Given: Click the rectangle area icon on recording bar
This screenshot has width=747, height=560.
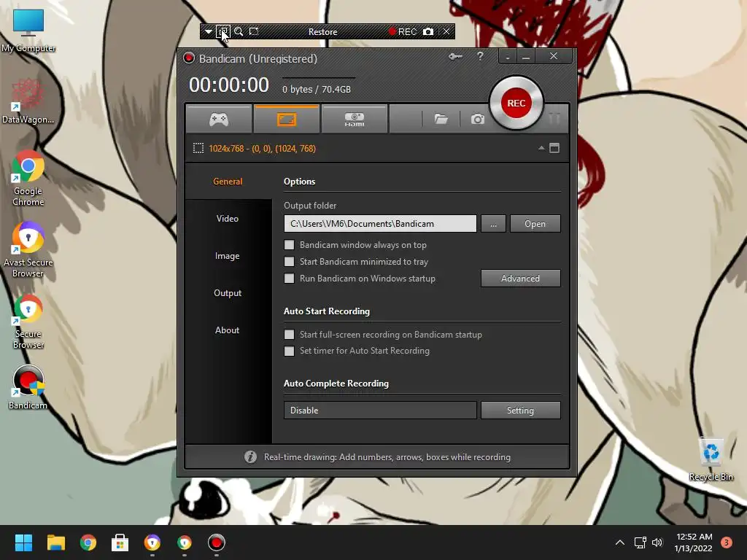Looking at the screenshot, I should [254, 32].
